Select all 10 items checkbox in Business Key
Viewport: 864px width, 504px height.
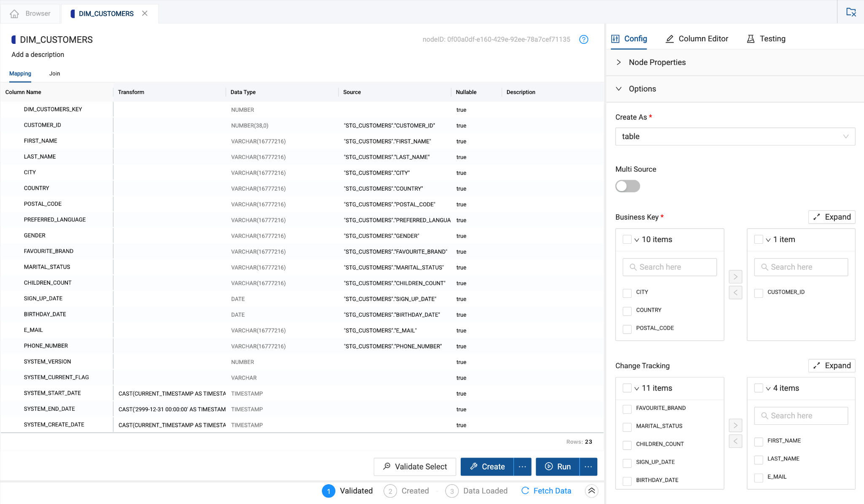click(x=627, y=239)
